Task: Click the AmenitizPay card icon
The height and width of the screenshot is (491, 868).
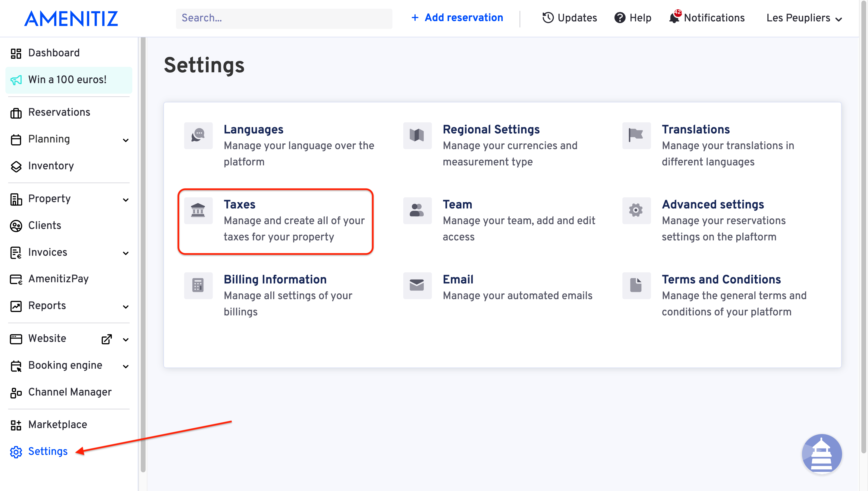Action: 16,279
